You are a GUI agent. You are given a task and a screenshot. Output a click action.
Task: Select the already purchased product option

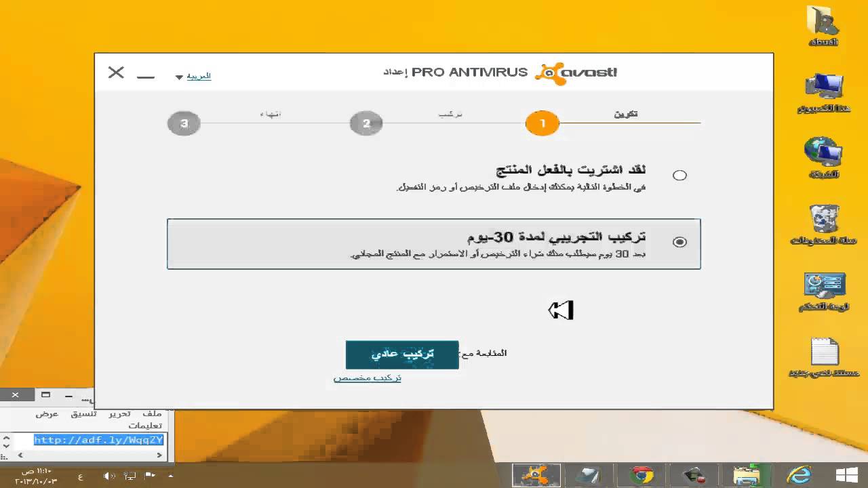pos(679,176)
